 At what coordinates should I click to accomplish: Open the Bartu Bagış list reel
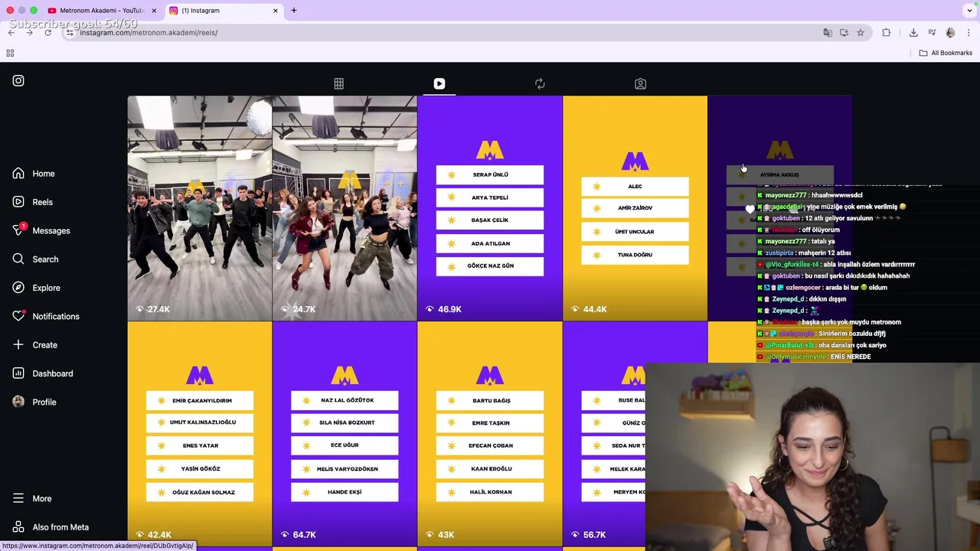pyautogui.click(x=490, y=434)
